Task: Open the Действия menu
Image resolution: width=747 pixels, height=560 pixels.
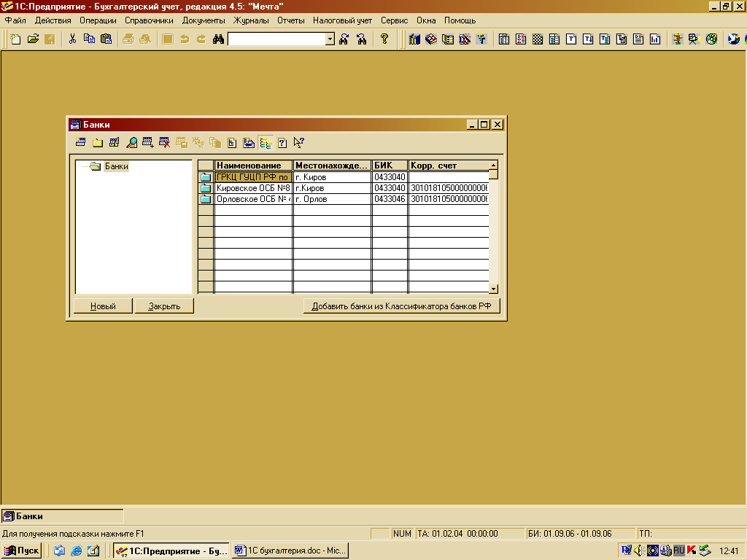Action: [x=53, y=20]
